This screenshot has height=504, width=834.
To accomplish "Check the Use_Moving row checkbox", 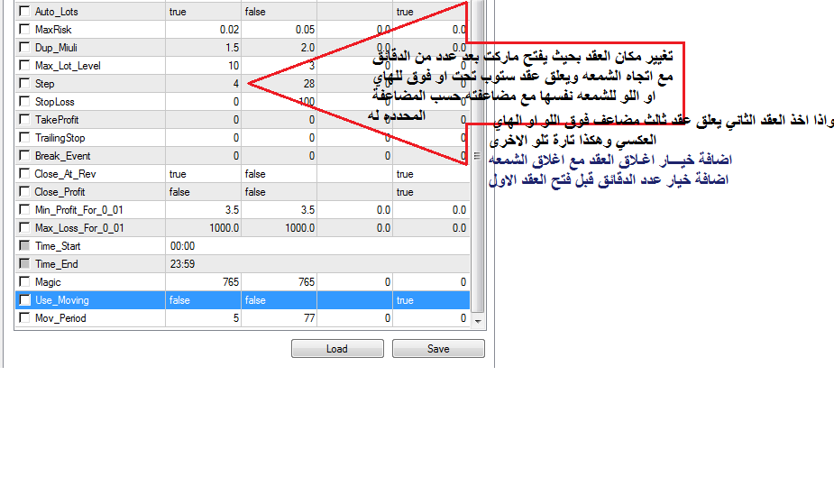I will 24,300.
